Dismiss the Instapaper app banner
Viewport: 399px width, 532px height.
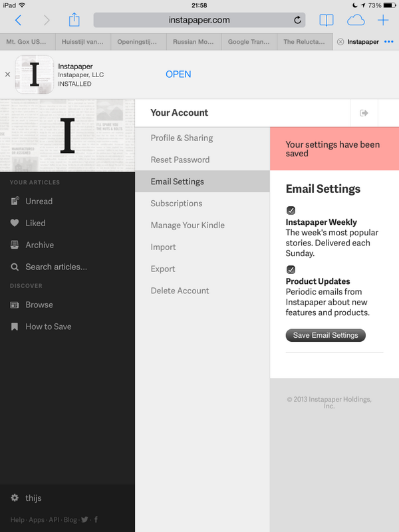click(7, 74)
